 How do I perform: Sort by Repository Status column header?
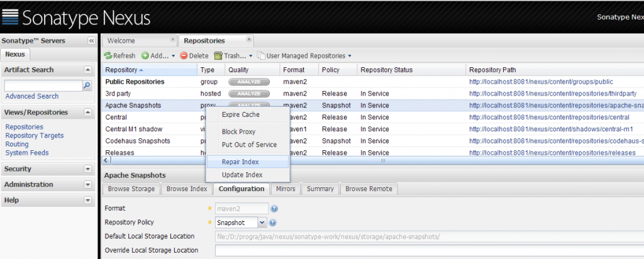tap(411, 70)
